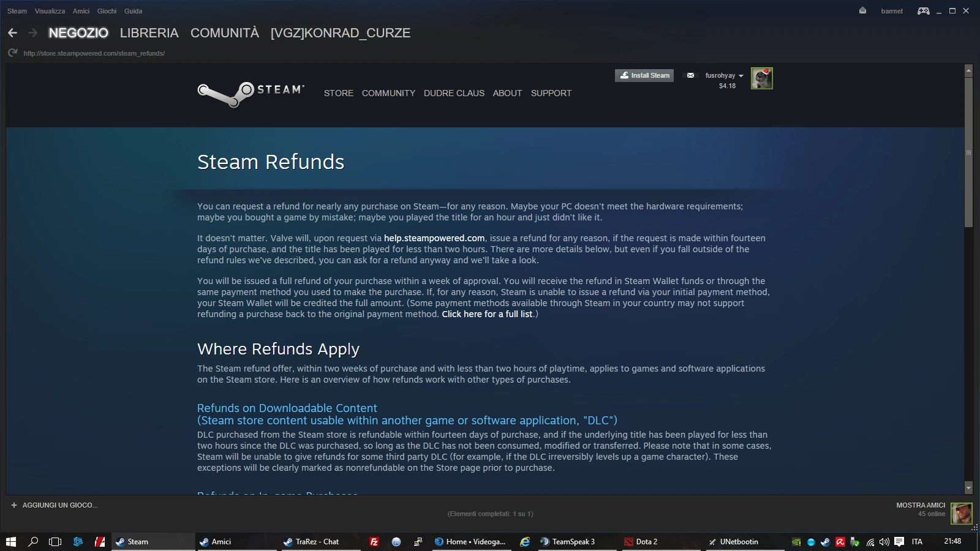Open the Visualizza menu
Screen dimensions: 980x551
50,11
